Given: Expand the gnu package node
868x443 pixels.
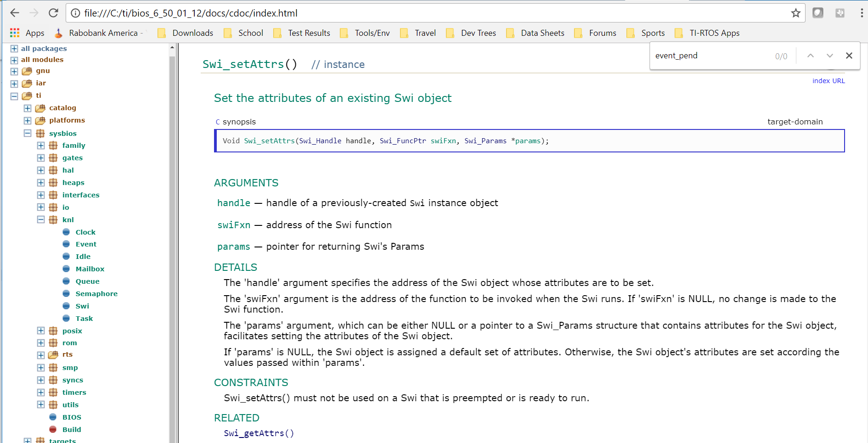Looking at the screenshot, I should tap(14, 71).
